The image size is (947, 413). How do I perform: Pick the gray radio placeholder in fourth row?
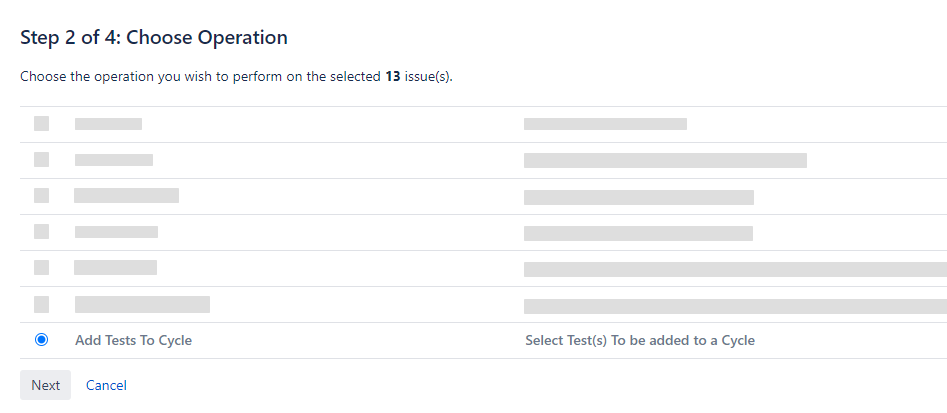point(41,232)
